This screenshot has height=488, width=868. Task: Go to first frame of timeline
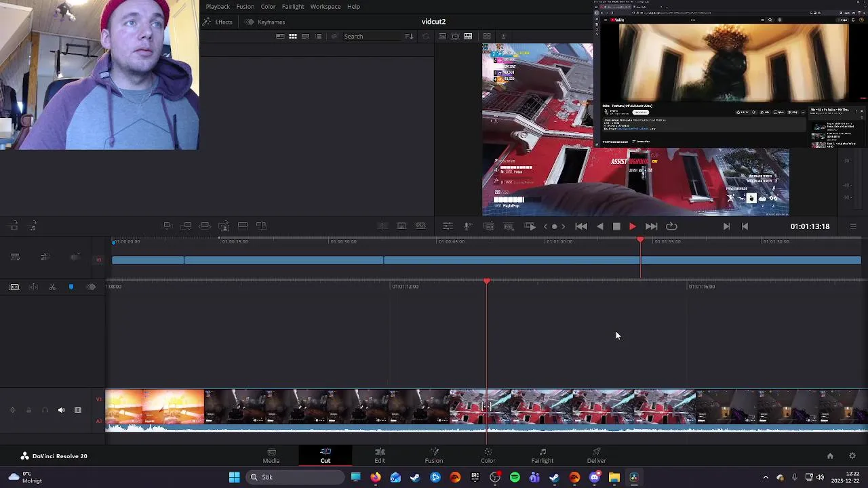(x=581, y=226)
